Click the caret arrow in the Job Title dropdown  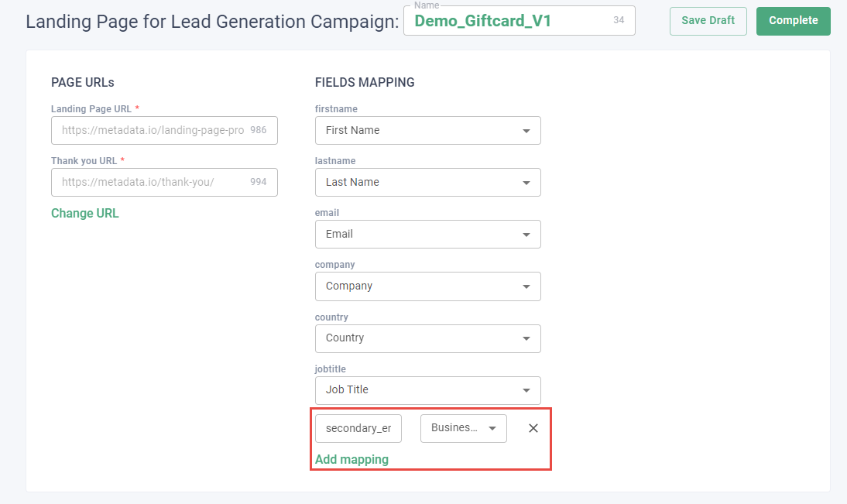click(526, 390)
